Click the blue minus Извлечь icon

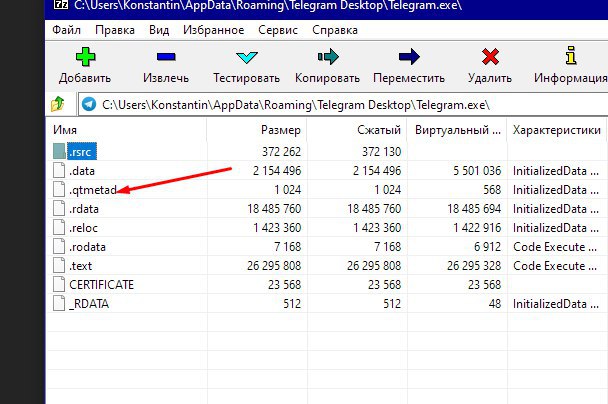click(166, 57)
